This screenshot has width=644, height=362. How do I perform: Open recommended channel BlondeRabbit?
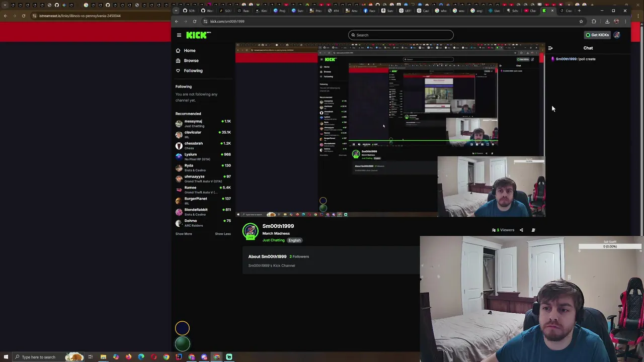(203, 212)
